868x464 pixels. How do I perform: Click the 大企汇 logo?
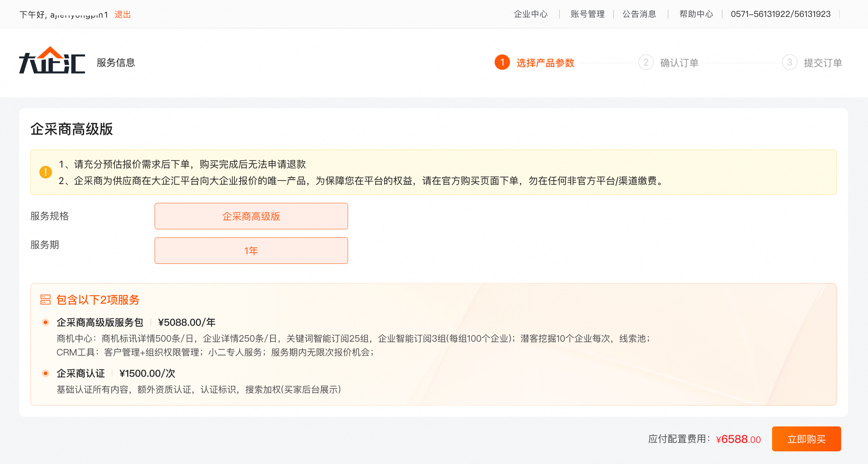52,60
